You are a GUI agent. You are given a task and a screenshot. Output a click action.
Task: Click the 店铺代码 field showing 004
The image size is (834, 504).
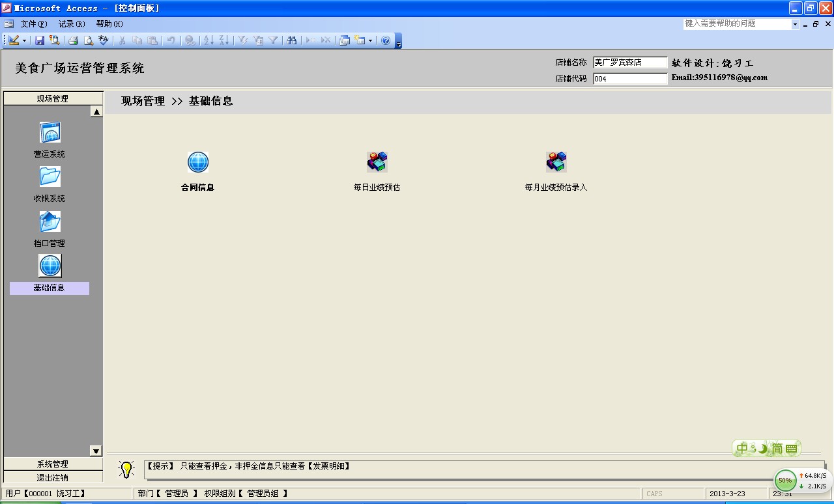630,79
